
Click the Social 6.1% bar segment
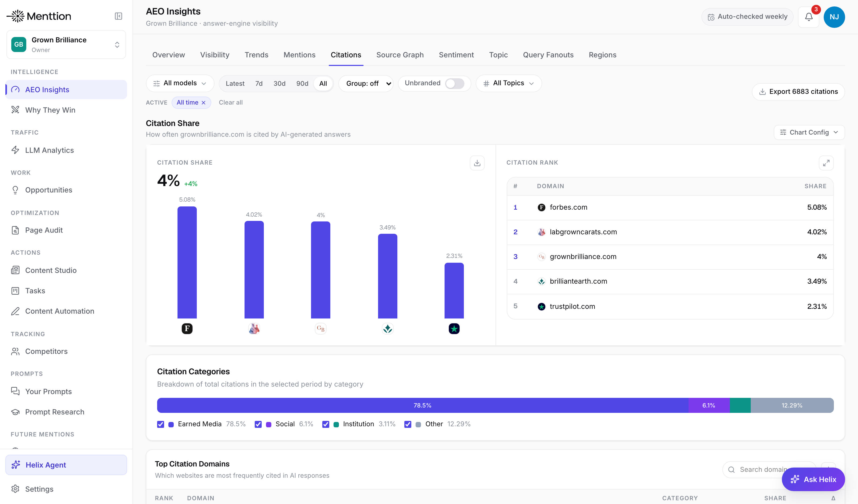(709, 406)
